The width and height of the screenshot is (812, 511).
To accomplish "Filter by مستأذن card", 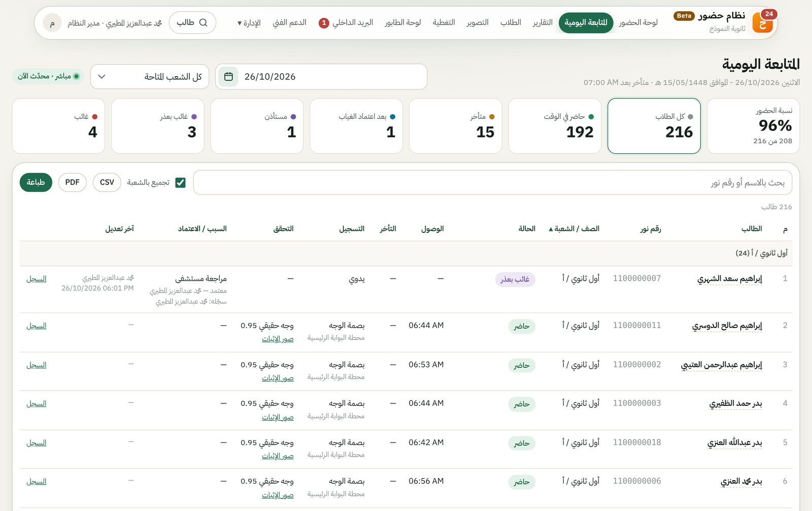I will 257,126.
